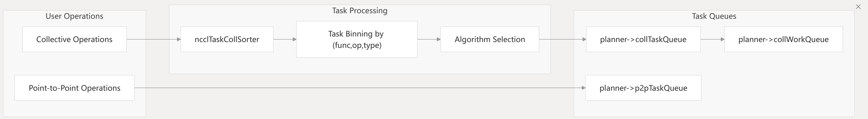The image size is (868, 119).
Task: Click the Collective Operations node
Action: (75, 39)
